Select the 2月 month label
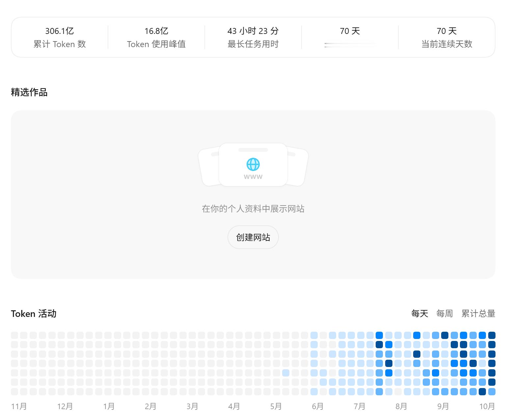This screenshot has height=420, width=508. point(150,406)
